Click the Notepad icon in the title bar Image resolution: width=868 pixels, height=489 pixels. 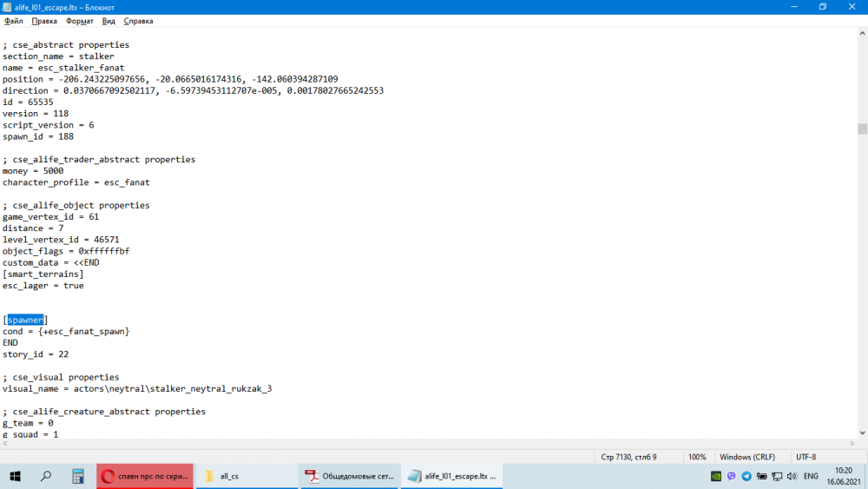7,7
